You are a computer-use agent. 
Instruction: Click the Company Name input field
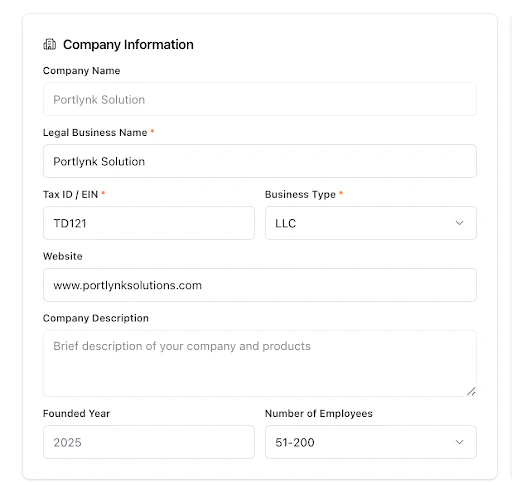(260, 99)
